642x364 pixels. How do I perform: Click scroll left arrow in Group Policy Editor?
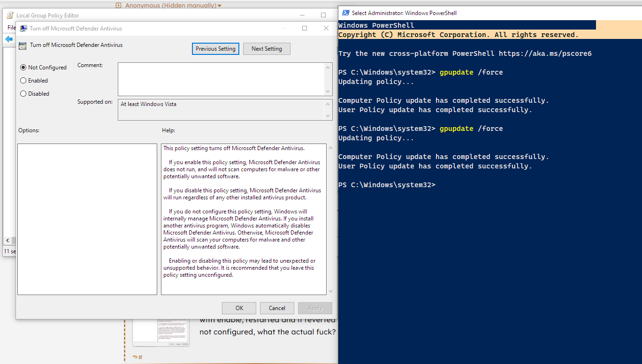[8, 240]
